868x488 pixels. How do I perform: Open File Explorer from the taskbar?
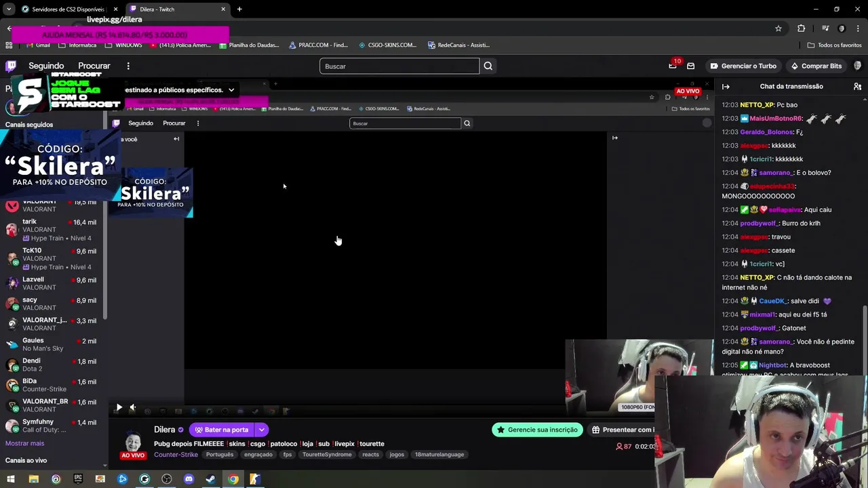[x=33, y=479]
